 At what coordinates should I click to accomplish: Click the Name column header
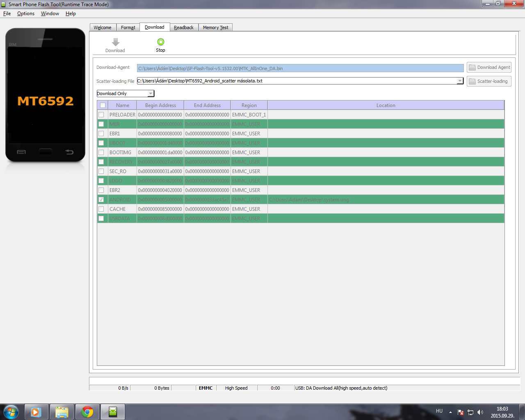(x=122, y=105)
